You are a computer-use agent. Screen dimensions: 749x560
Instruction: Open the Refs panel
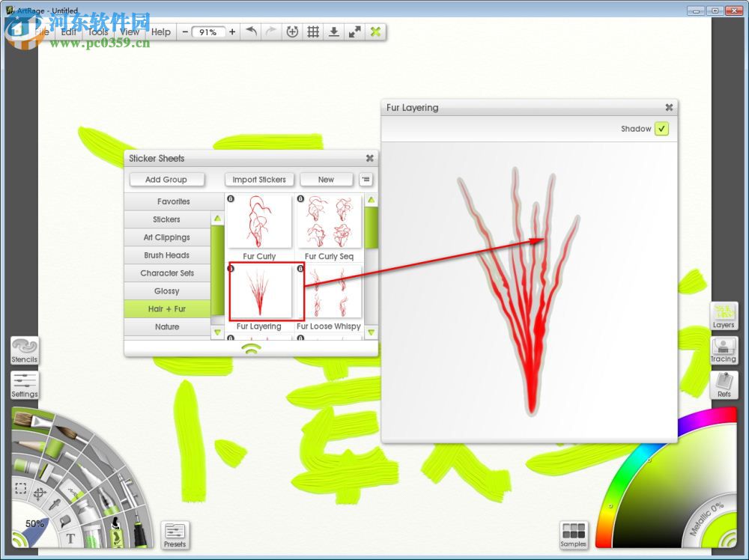[724, 384]
